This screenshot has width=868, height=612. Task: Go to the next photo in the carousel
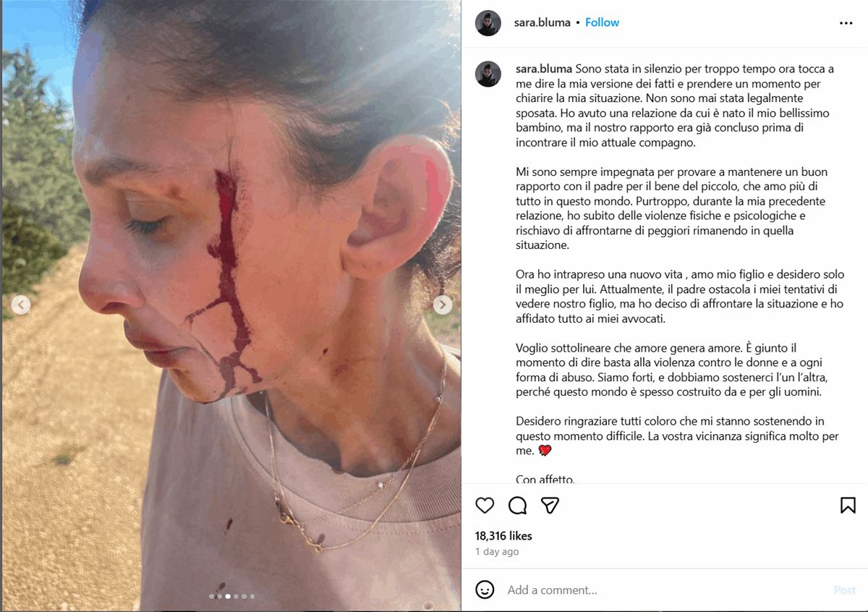coord(443,305)
